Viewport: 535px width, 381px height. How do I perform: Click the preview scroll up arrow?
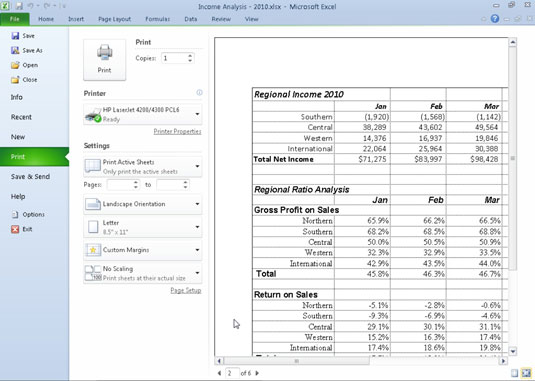tap(512, 42)
